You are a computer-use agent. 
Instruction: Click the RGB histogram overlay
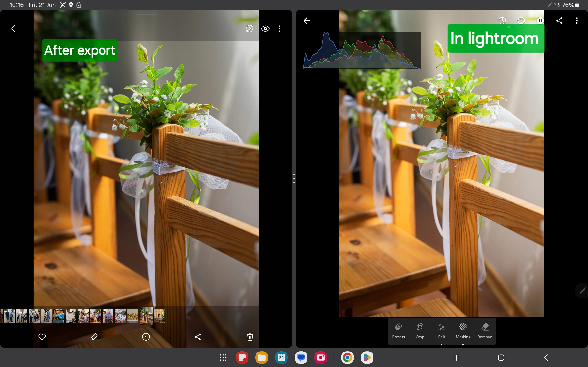point(362,50)
